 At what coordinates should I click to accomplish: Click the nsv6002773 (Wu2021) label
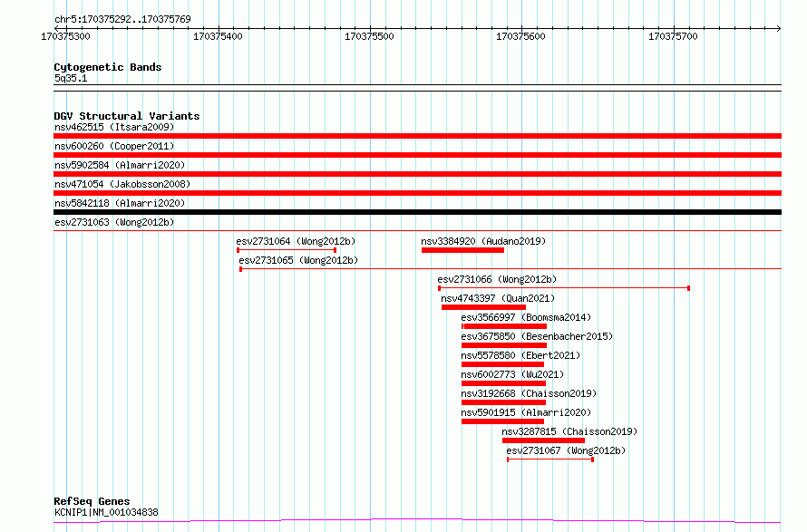512,374
